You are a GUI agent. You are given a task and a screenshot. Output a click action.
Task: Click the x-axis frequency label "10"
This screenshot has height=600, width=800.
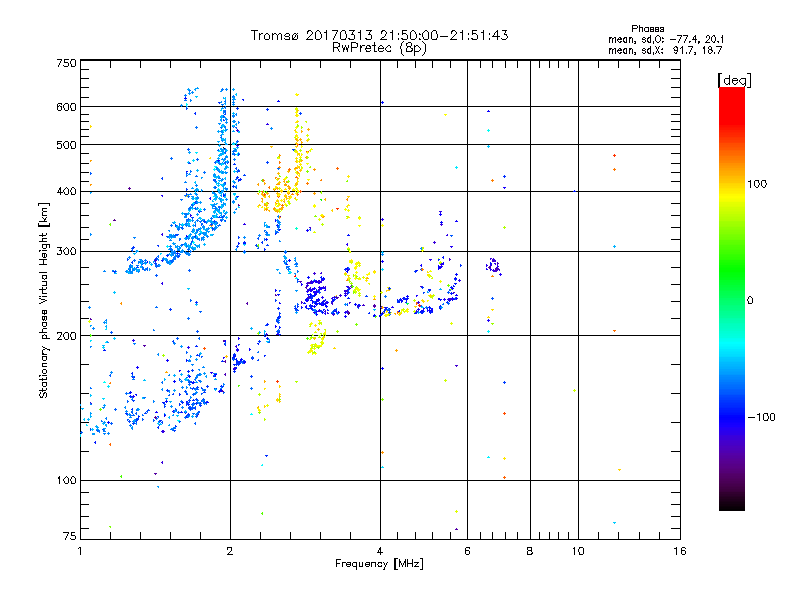point(578,551)
